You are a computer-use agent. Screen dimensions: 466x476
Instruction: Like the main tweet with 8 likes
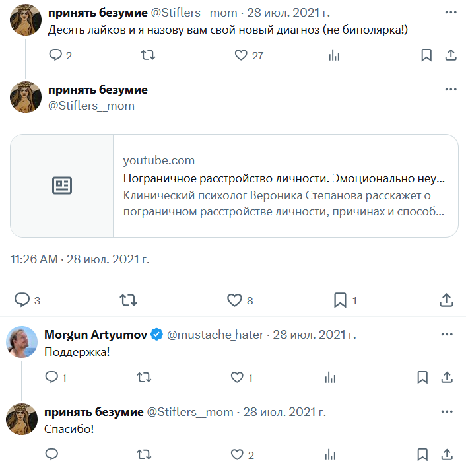click(x=234, y=300)
